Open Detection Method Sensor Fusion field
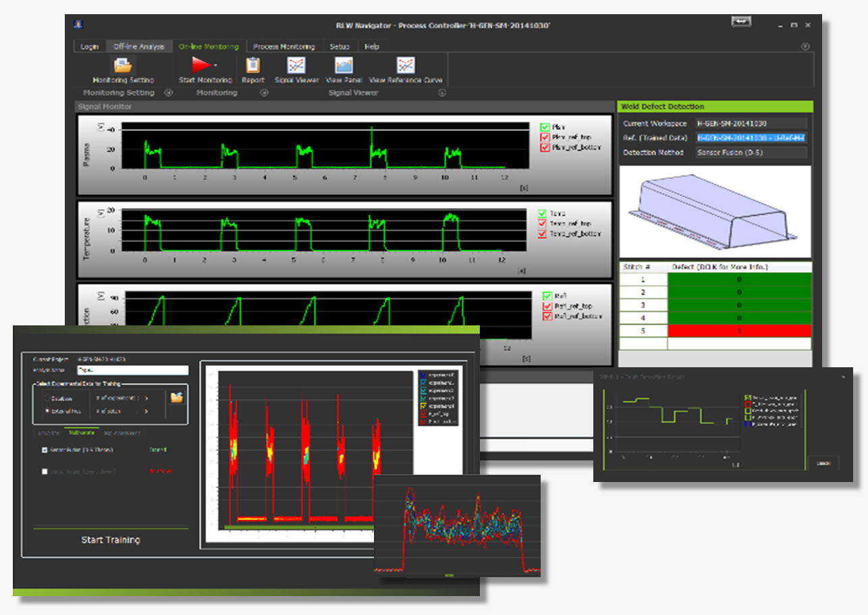Screen dimensions: 868x615 pyautogui.click(x=751, y=153)
